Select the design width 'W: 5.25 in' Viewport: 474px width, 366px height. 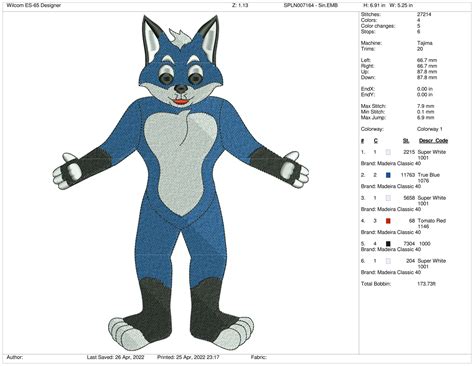point(401,5)
